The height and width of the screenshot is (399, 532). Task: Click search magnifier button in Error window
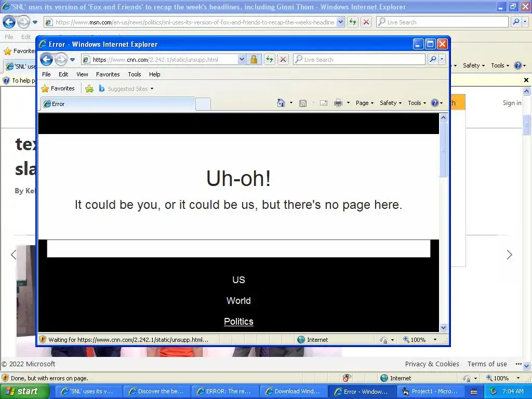click(x=433, y=60)
